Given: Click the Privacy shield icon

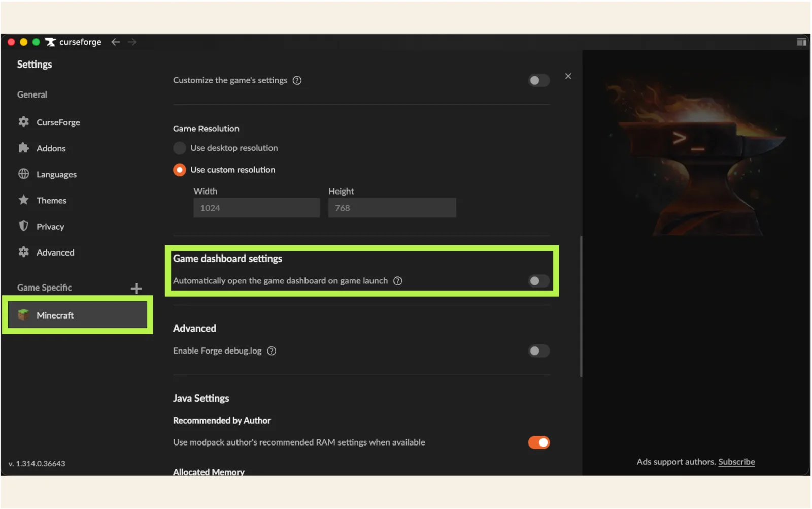Looking at the screenshot, I should tap(23, 226).
